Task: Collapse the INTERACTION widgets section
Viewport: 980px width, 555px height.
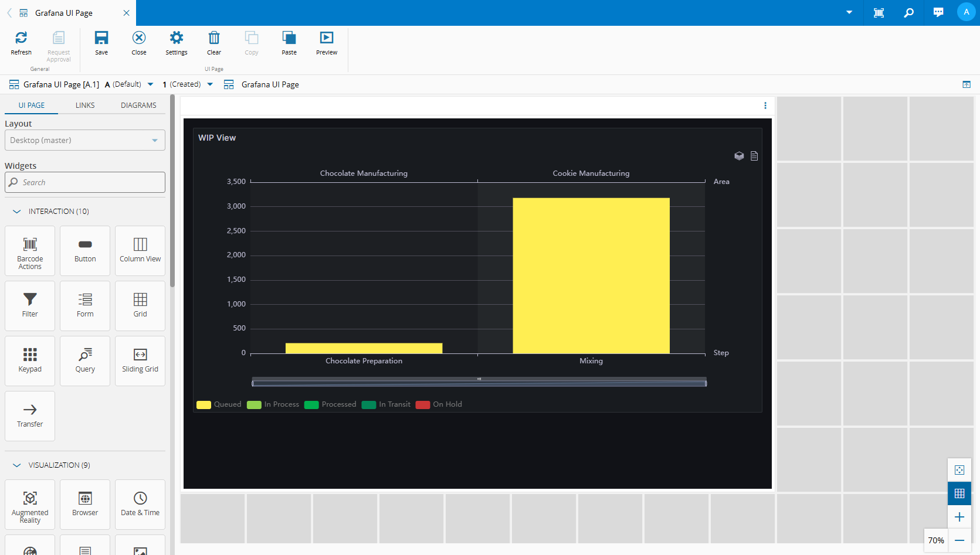Action: tap(17, 212)
